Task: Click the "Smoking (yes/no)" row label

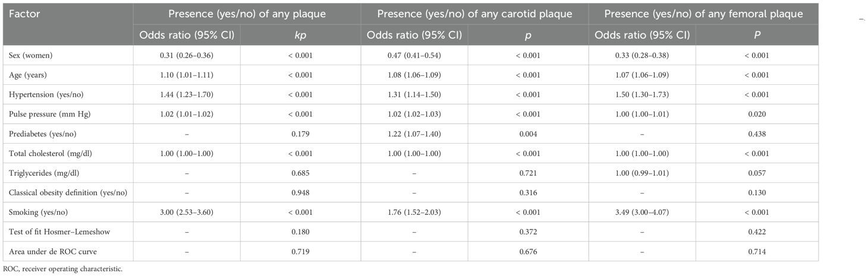Action: tap(37, 212)
